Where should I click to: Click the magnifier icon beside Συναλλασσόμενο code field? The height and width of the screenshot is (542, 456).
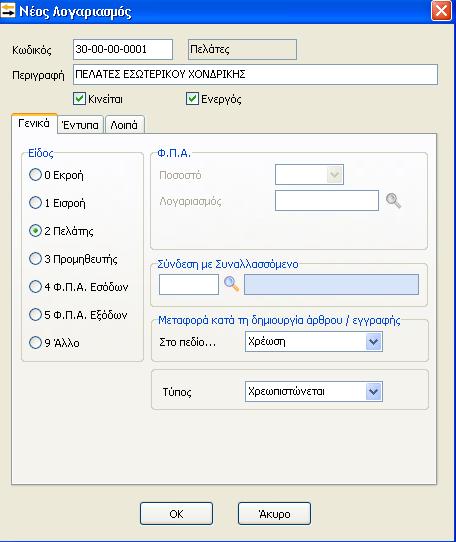(x=231, y=284)
